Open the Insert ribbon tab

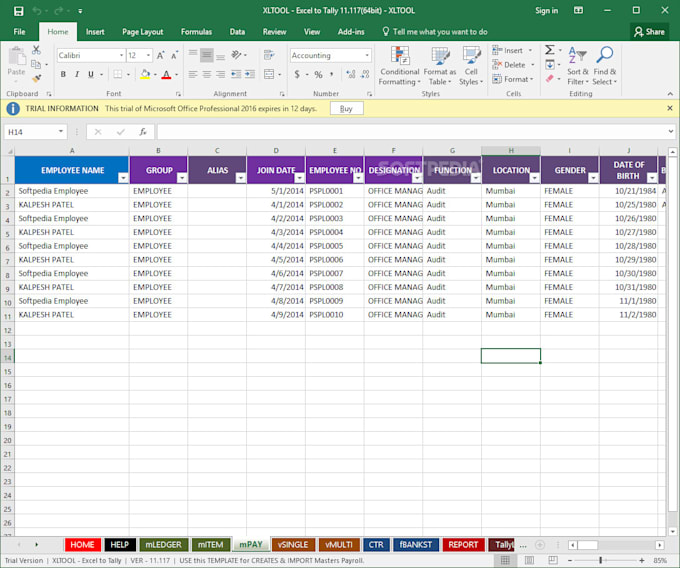pyautogui.click(x=95, y=32)
